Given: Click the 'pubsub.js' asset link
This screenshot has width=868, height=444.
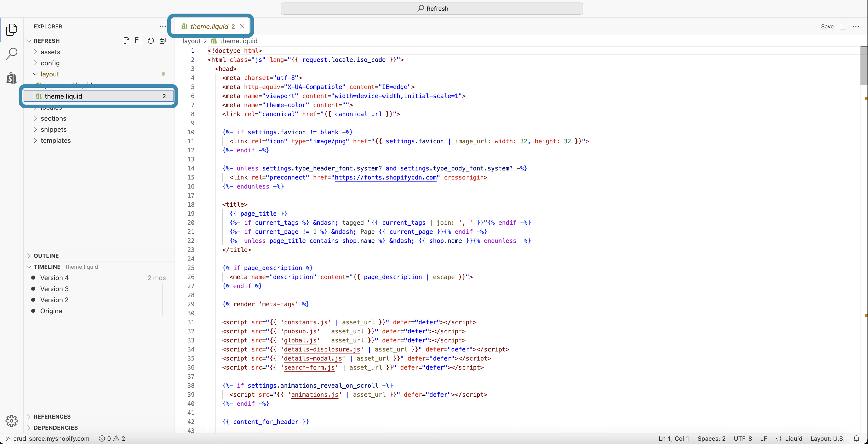Looking at the screenshot, I should pyautogui.click(x=300, y=331).
